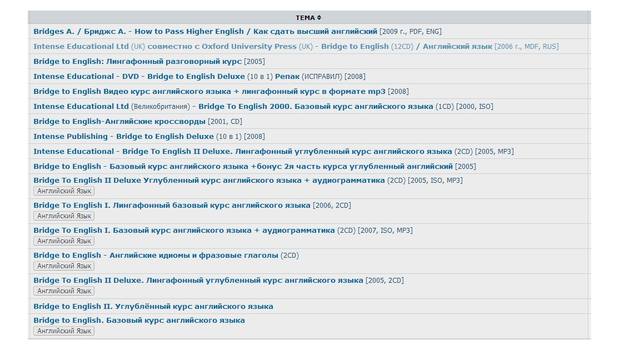The image size is (640, 360).
Task: Open Intense Educational Bridge To English II Deluxe 2CD
Action: click(242, 151)
